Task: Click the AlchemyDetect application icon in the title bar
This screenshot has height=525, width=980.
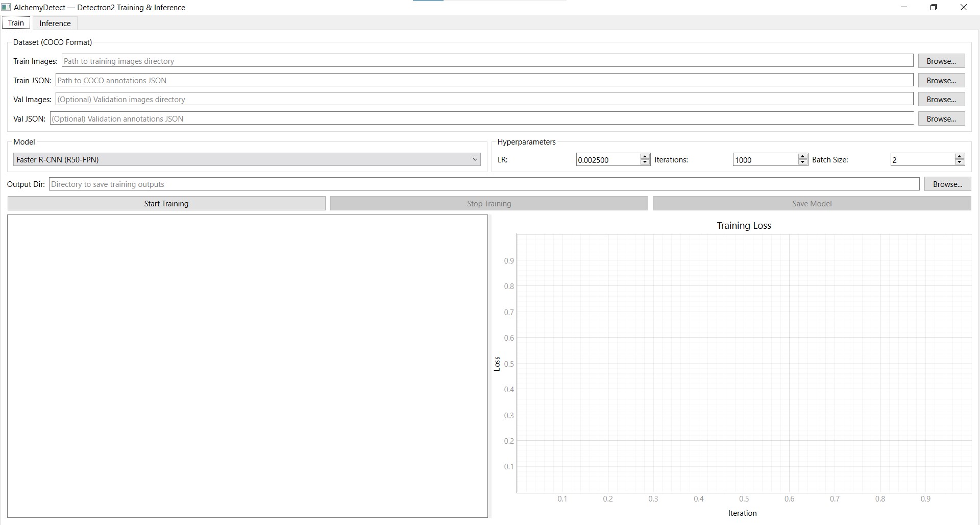Action: pyautogui.click(x=6, y=7)
